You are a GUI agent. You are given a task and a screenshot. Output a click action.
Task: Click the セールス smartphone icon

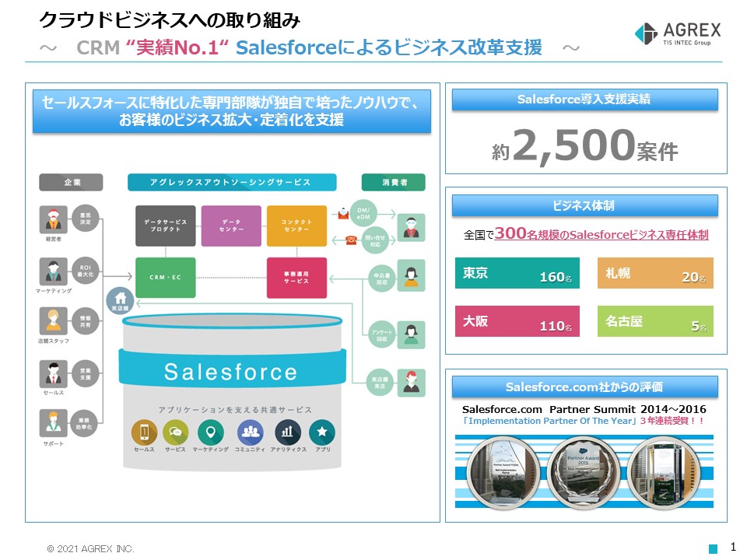144,432
